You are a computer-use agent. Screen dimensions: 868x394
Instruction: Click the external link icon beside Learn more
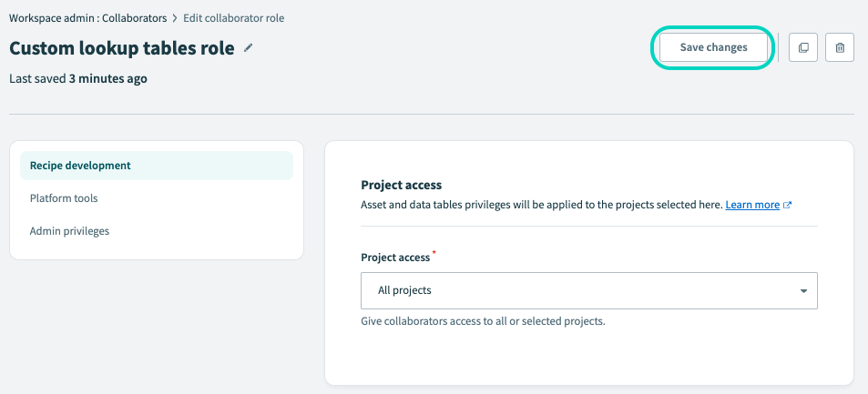tap(788, 206)
